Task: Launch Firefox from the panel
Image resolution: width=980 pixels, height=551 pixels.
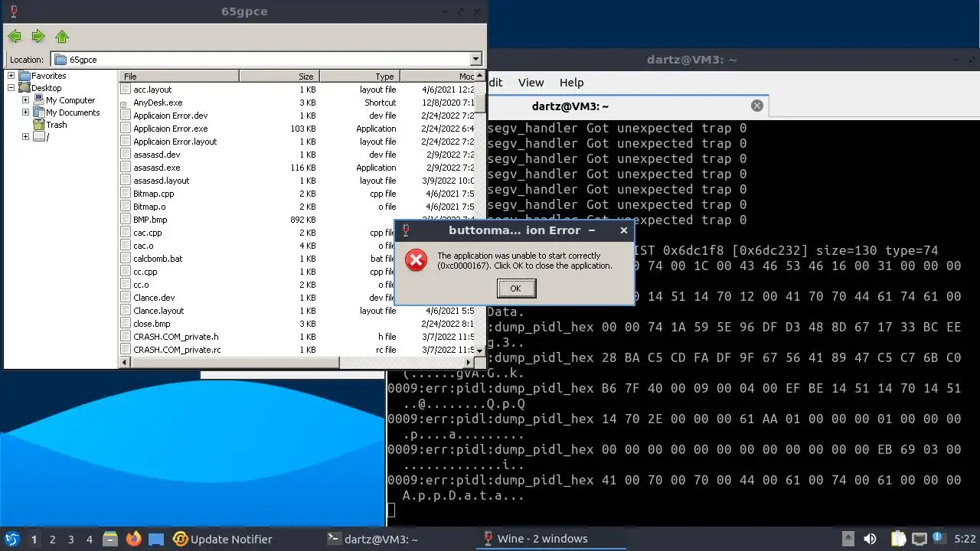Action: (x=133, y=539)
